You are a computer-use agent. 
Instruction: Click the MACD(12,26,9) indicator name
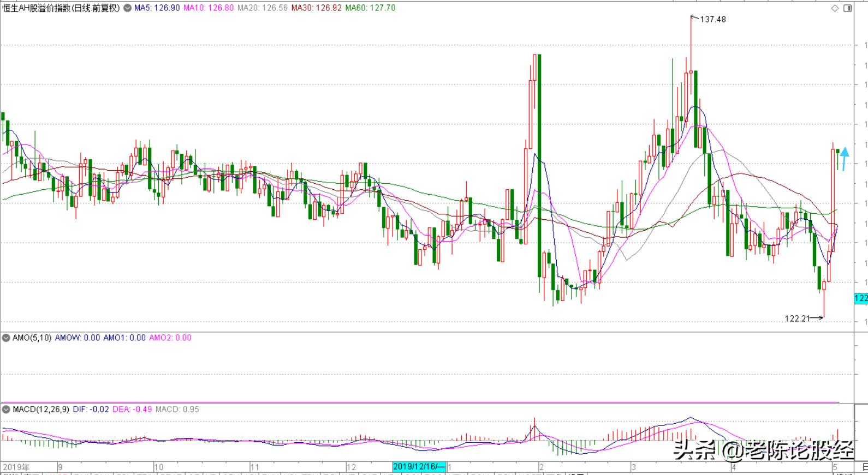click(41, 409)
